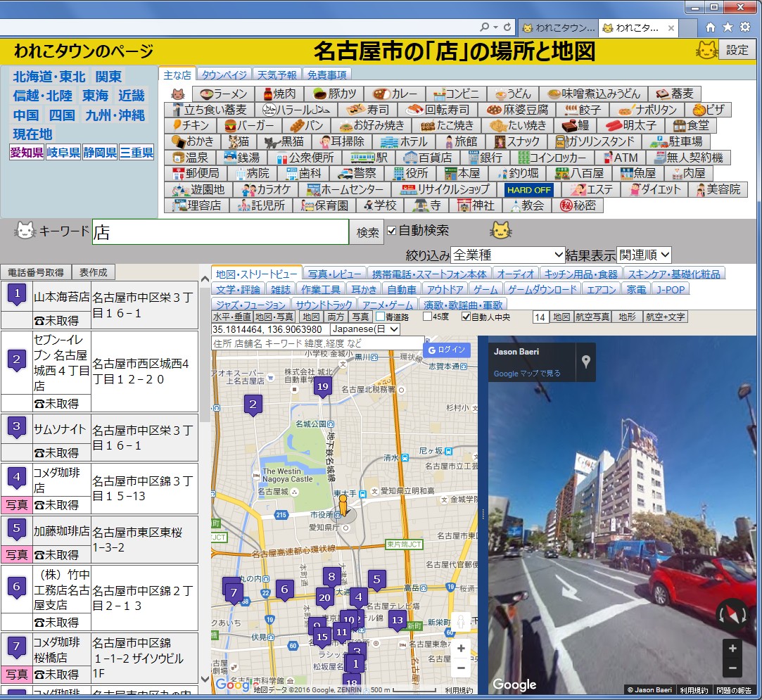This screenshot has width=762, height=700.
Task: Refresh the page in the address bar
Action: click(507, 27)
